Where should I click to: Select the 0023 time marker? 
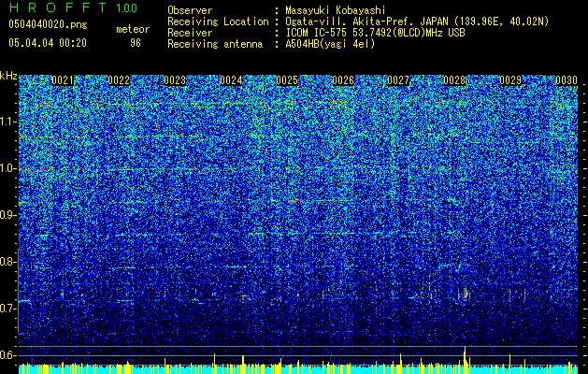click(x=175, y=80)
